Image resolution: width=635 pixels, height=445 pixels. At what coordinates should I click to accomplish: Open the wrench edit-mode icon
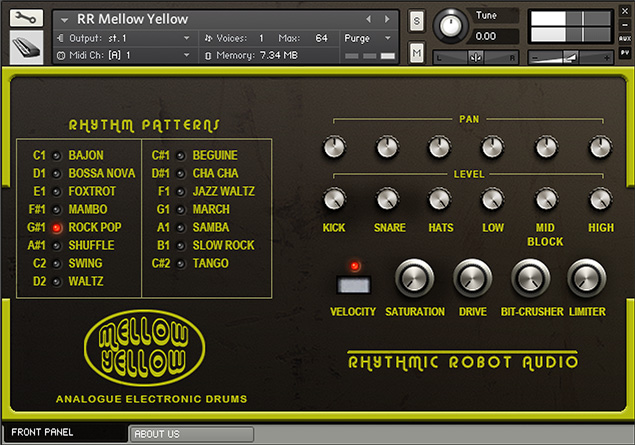(26, 18)
